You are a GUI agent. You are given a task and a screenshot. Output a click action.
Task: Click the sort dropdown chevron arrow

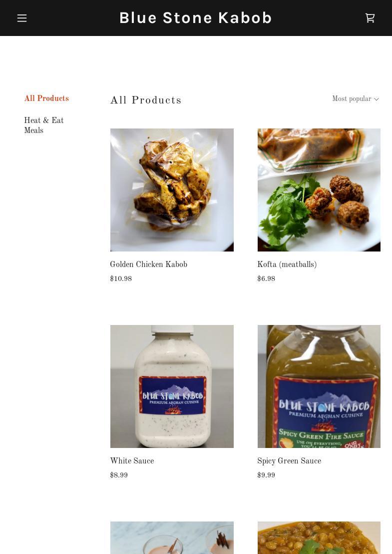(x=377, y=99)
